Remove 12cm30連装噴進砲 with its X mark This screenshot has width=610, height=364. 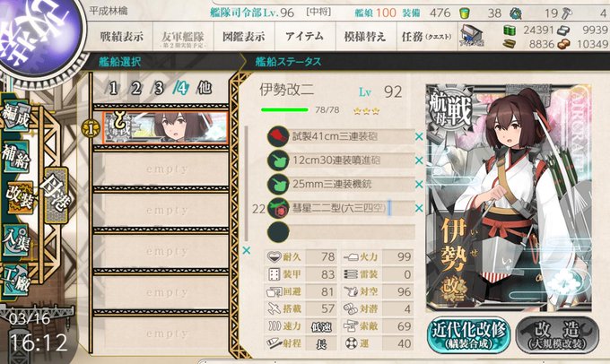coord(419,160)
